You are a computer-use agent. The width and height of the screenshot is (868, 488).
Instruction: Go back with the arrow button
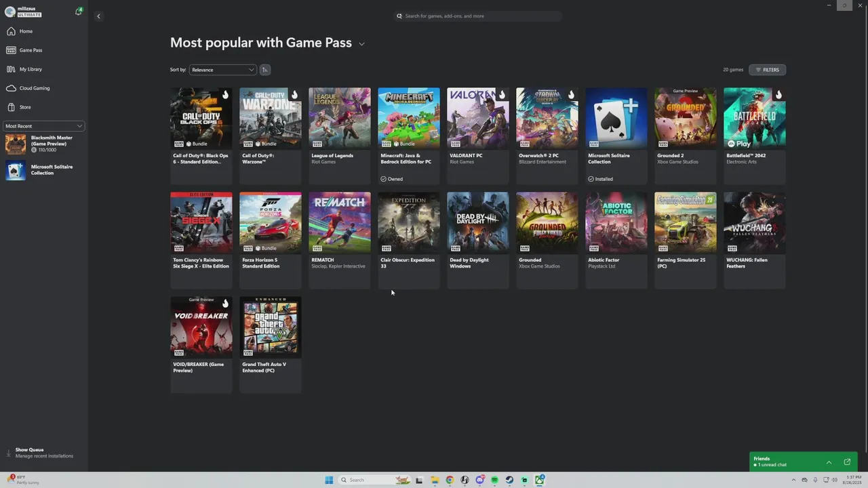point(98,16)
